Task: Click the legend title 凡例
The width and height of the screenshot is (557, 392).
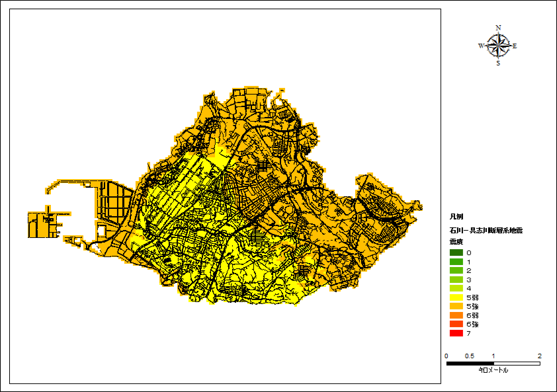Action: coord(456,217)
